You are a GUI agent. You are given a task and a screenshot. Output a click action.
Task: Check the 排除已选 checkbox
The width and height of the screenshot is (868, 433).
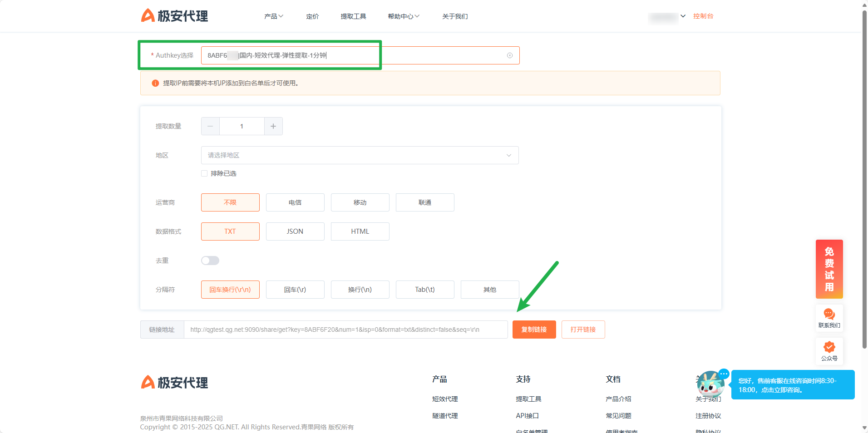click(204, 173)
